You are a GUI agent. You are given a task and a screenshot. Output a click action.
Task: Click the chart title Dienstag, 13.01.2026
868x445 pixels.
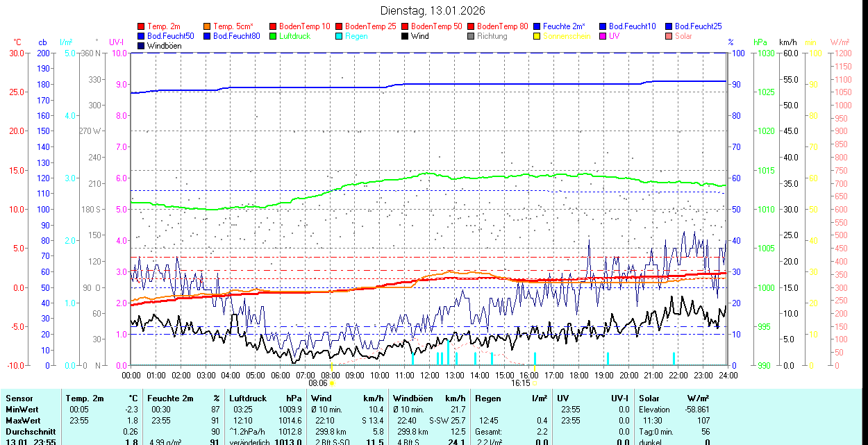coord(433,10)
